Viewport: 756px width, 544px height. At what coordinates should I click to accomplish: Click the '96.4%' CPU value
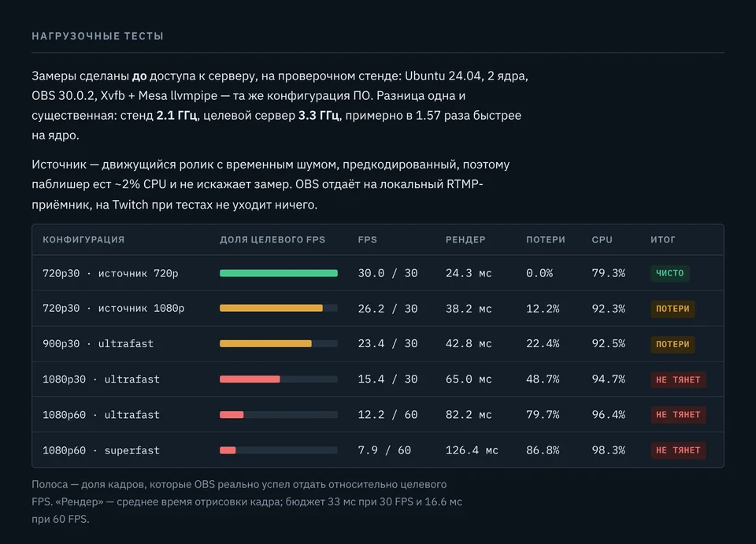point(609,415)
